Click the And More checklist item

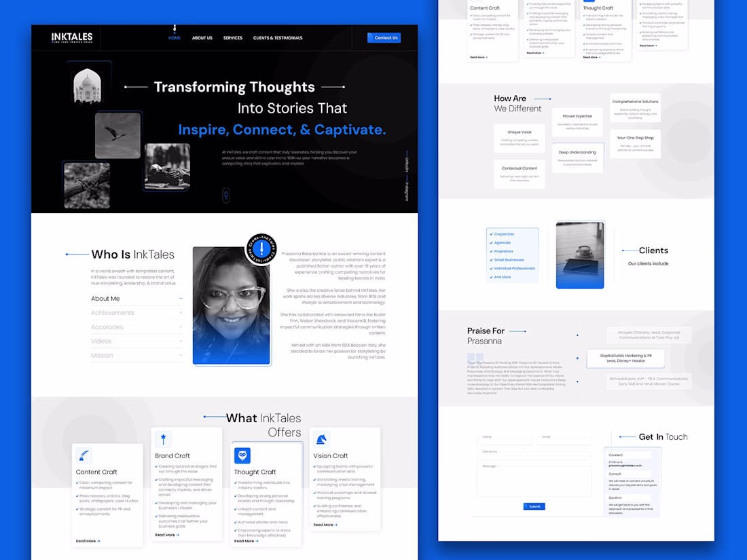500,277
